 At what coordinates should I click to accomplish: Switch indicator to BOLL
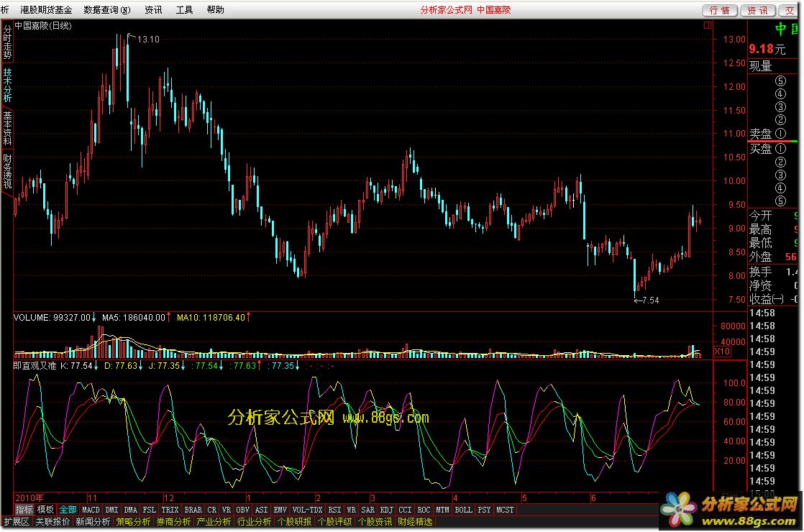point(464,510)
